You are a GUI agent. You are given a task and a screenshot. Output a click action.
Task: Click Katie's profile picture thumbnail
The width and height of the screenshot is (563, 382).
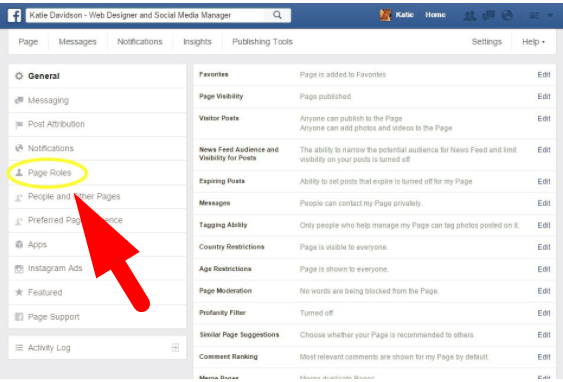click(385, 15)
